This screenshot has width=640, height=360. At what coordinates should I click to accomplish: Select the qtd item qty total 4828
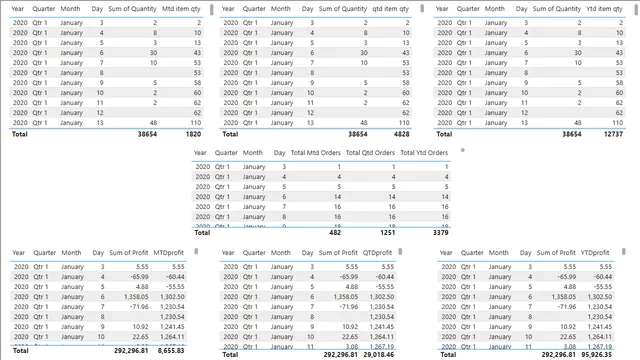(x=401, y=134)
